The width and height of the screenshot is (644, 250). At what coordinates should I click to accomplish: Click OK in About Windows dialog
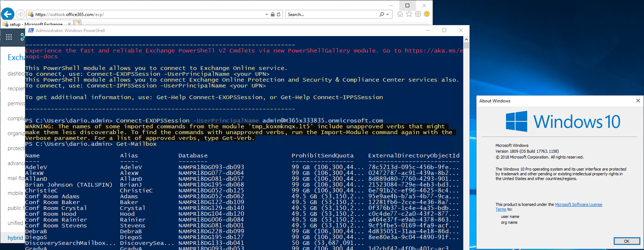click(626, 241)
